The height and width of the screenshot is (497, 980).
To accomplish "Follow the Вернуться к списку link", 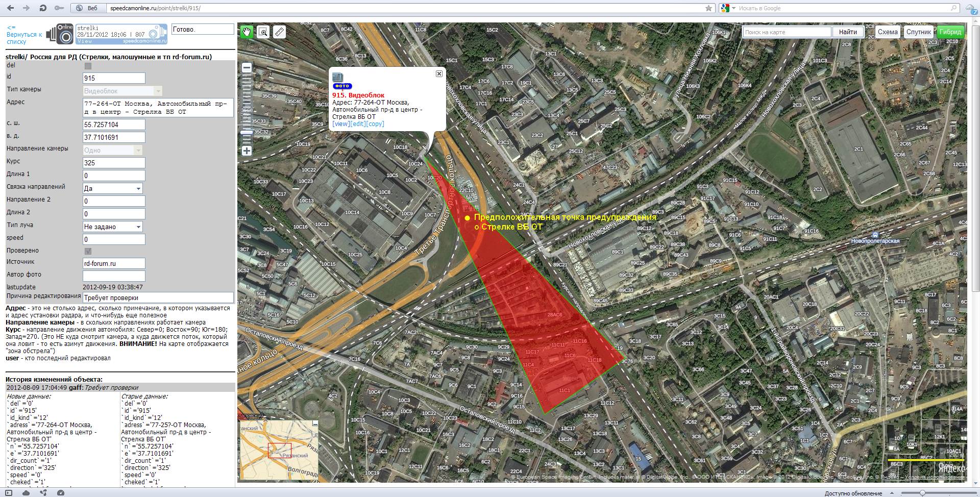I will click(x=24, y=35).
